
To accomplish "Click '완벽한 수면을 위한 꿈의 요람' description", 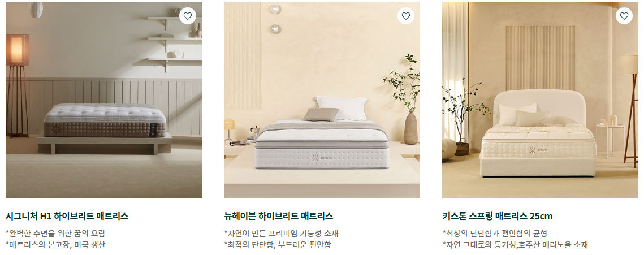I will 55,234.
